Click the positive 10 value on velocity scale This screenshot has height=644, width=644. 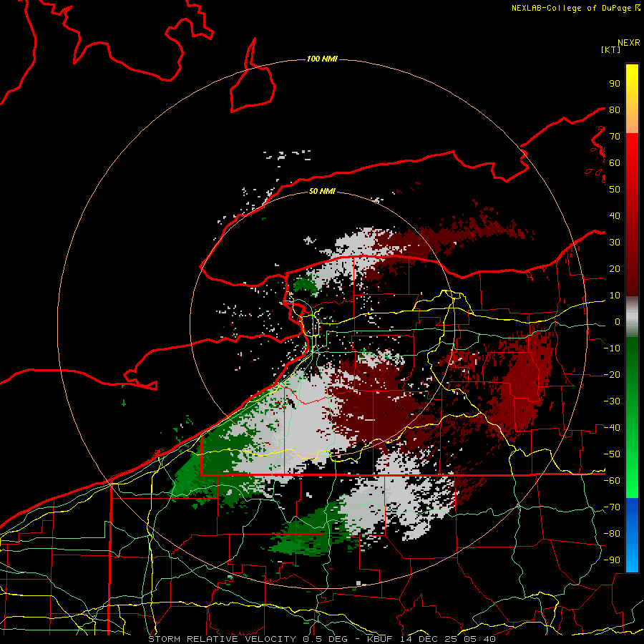615,296
